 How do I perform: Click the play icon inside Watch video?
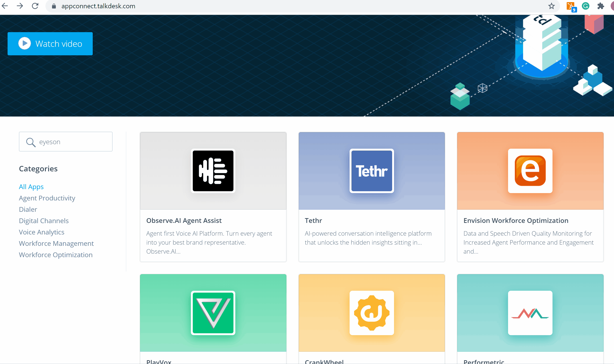coord(25,43)
